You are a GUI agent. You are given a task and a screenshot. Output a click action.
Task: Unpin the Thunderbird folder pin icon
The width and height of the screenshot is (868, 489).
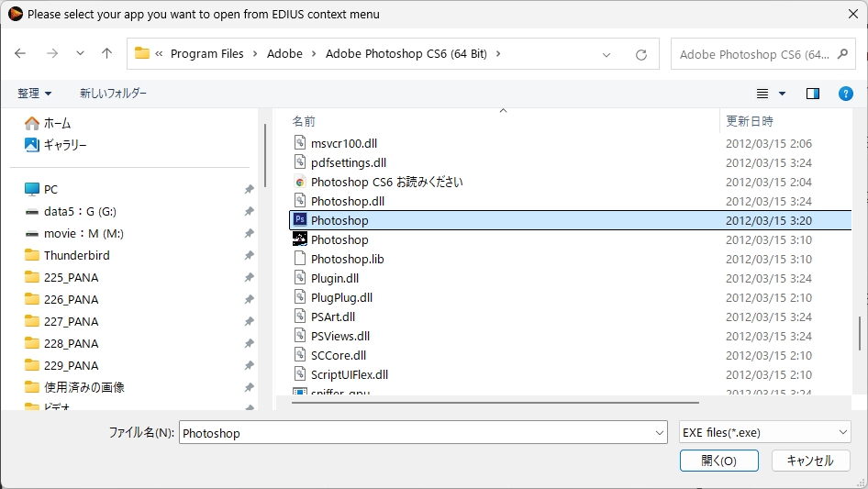point(249,256)
